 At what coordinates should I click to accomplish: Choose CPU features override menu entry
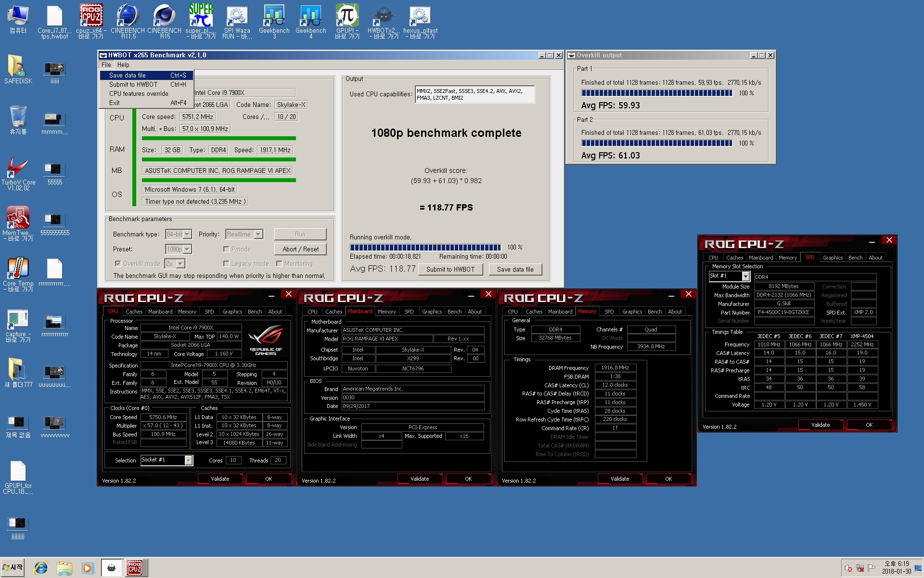pyautogui.click(x=147, y=93)
